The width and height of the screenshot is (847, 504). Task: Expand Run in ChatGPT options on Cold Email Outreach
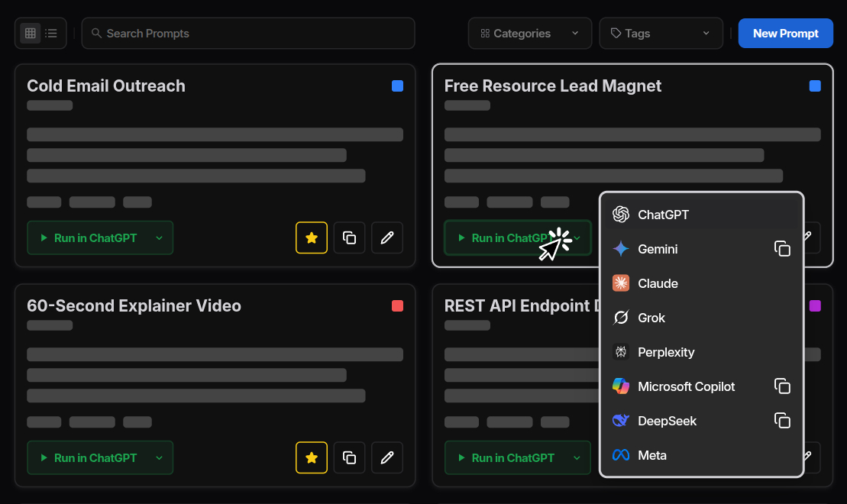point(158,237)
